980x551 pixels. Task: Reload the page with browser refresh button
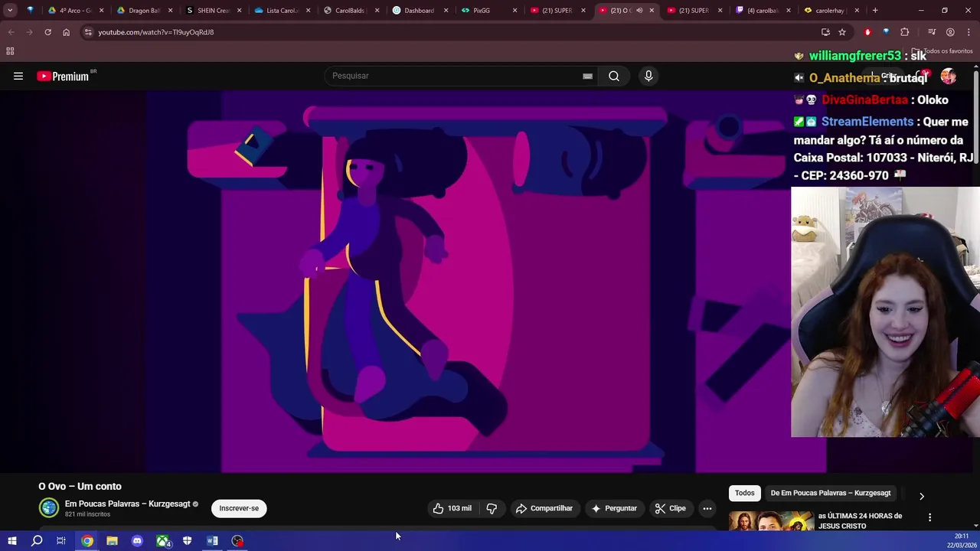tap(47, 32)
